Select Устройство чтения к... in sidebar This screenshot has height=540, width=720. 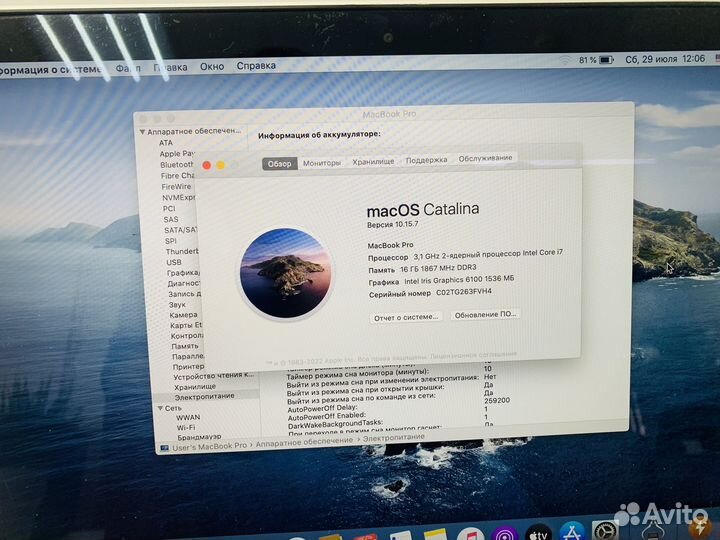(214, 376)
